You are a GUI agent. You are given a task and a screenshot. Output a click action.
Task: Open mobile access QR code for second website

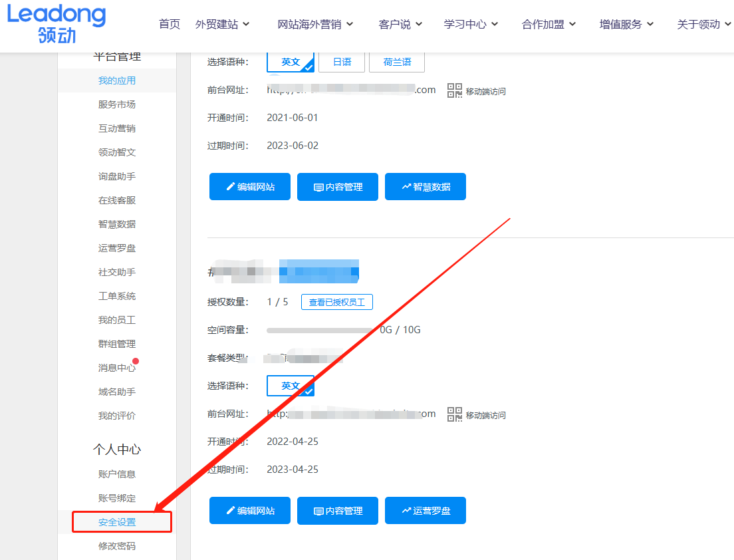(454, 414)
